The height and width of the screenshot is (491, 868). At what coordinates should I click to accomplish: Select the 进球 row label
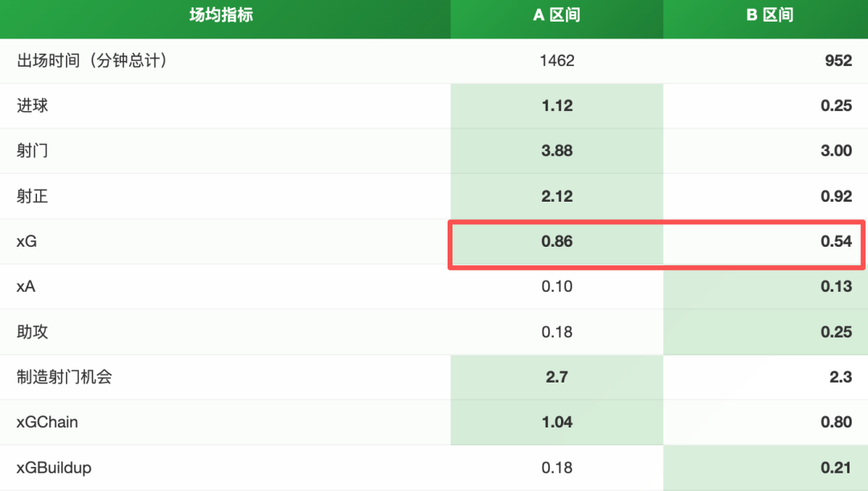[32, 105]
